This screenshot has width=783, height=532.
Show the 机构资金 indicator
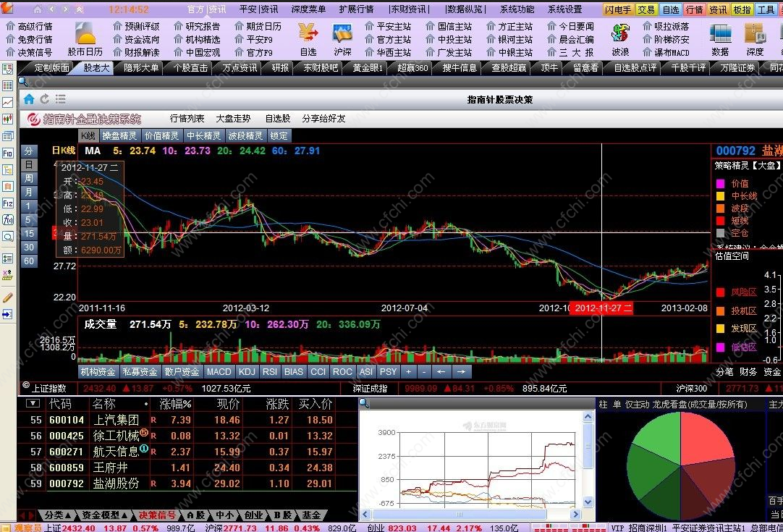[98, 371]
